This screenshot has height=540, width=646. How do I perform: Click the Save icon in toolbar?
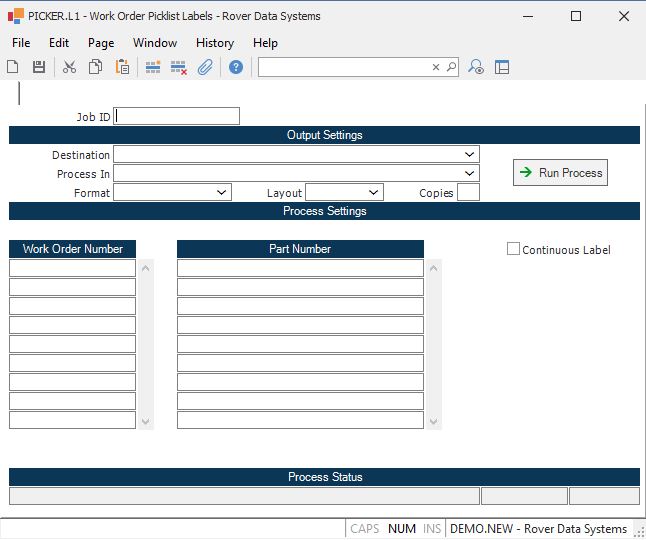[39, 67]
